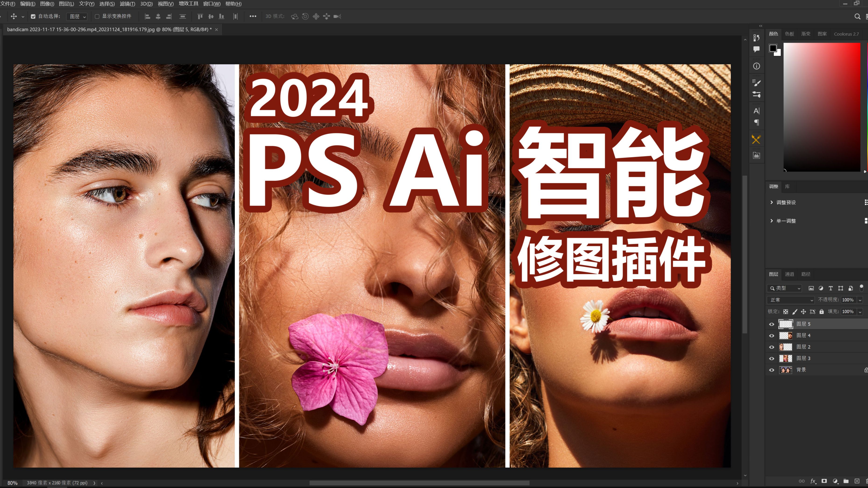This screenshot has width=868, height=488.
Task: Enable the 显示变换控件 checkbox
Action: pos(97,16)
